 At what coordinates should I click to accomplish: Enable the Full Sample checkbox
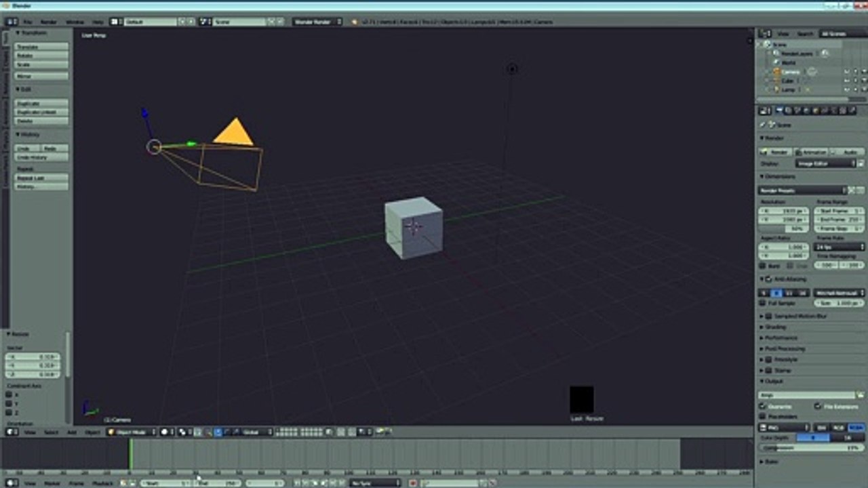(763, 303)
